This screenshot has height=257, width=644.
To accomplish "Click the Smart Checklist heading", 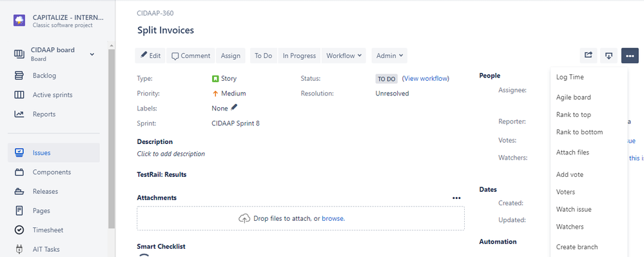I will [x=161, y=247].
